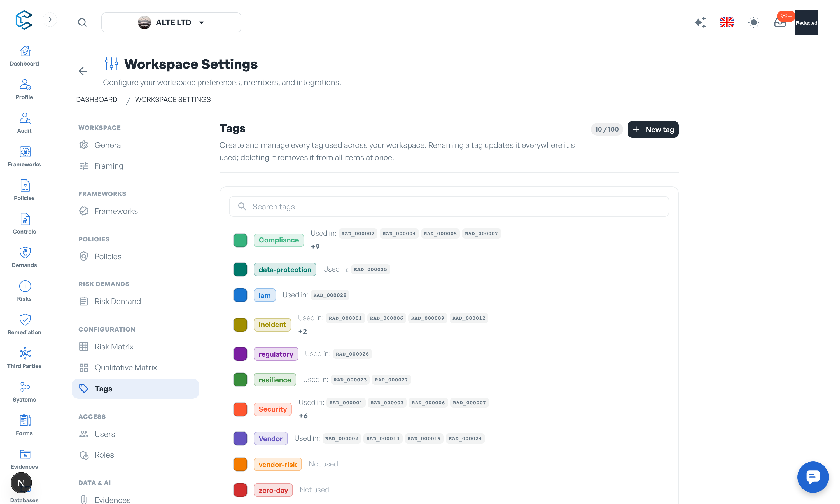Go to Risks section
Image resolution: width=840 pixels, height=504 pixels.
tap(24, 291)
